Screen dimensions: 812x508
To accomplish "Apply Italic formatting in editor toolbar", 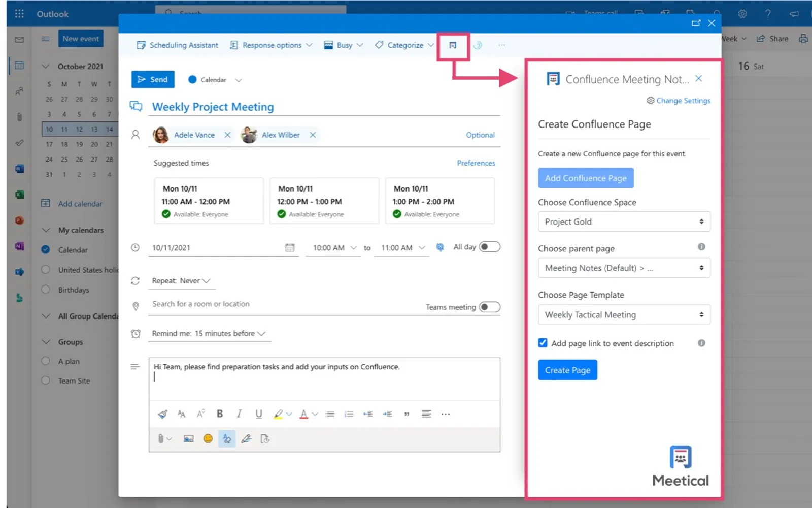I will [239, 414].
